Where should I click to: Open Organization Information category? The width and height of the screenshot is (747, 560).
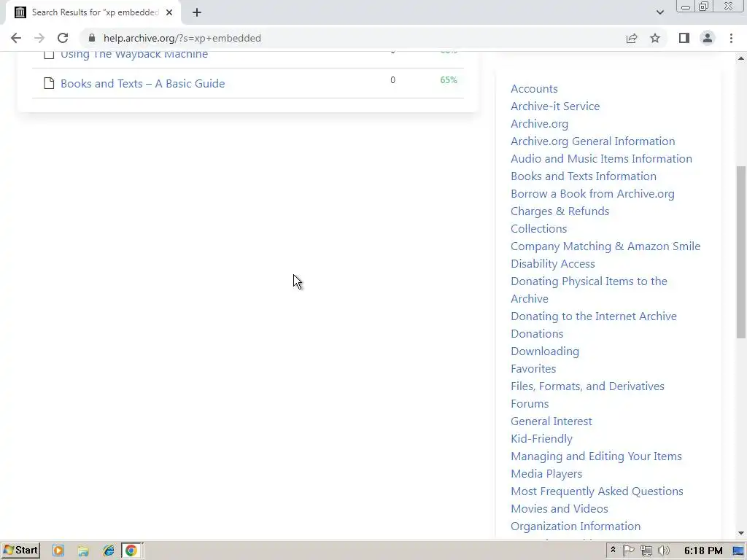(x=576, y=526)
